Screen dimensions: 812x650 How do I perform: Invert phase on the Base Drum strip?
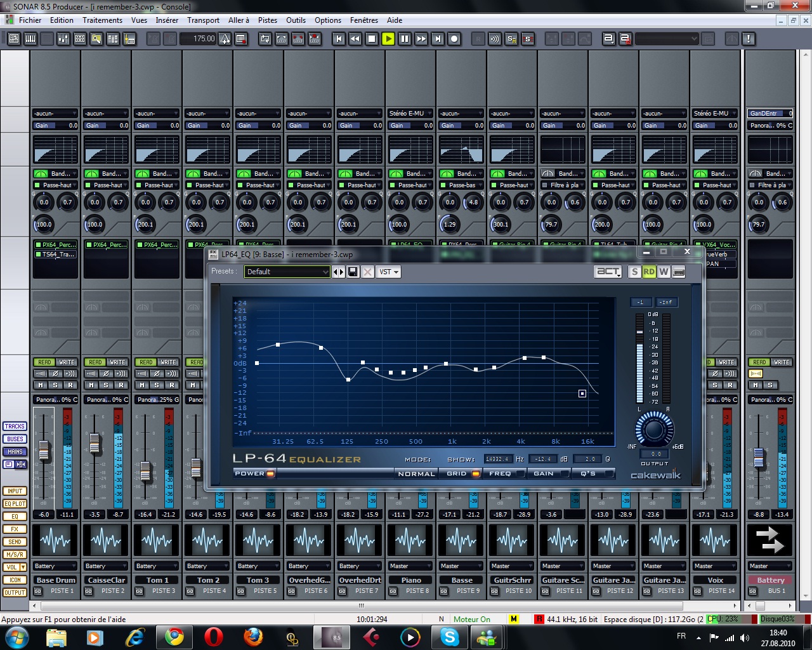(55, 373)
